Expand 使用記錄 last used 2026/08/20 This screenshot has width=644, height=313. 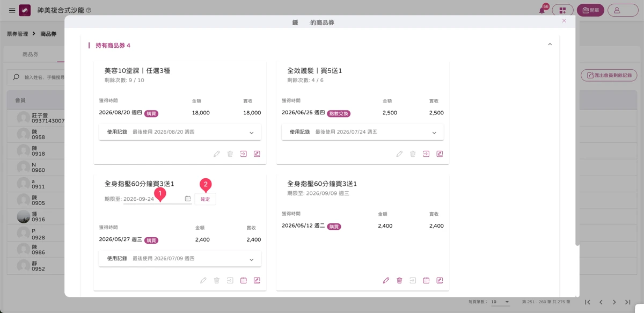point(180,132)
